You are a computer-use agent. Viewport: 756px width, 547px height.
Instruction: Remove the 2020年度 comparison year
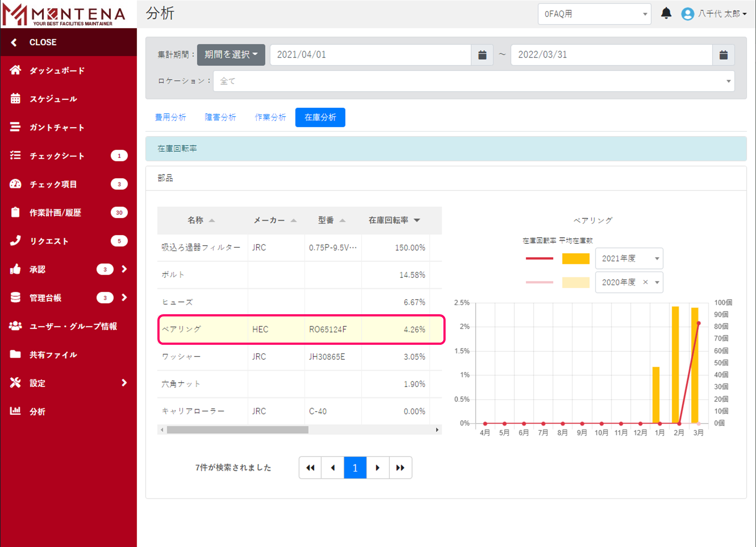point(646,282)
